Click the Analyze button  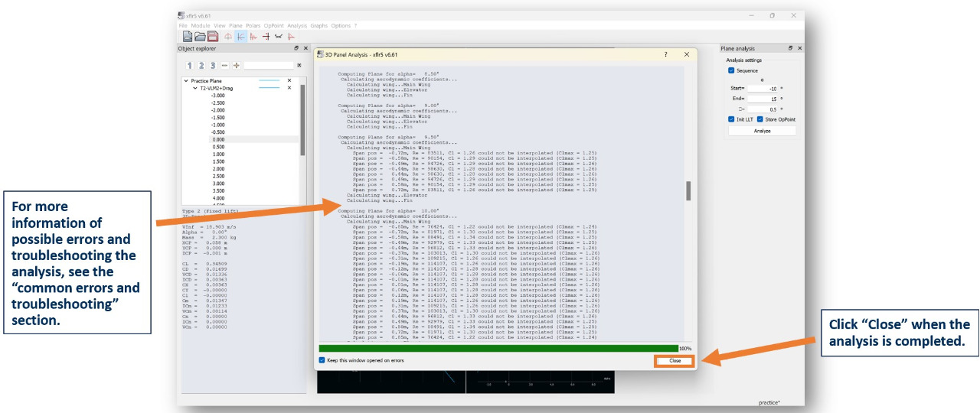[762, 131]
